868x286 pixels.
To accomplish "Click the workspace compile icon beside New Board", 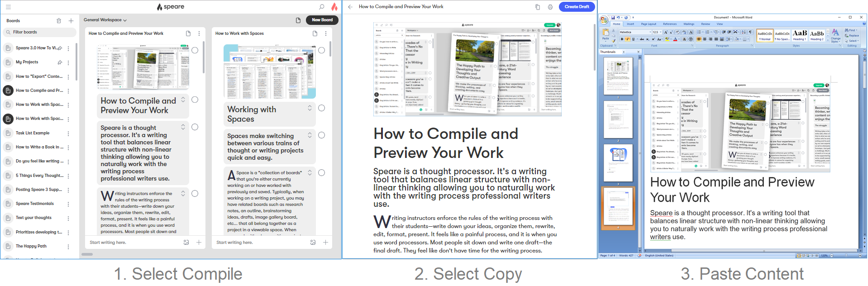I will [x=298, y=20].
